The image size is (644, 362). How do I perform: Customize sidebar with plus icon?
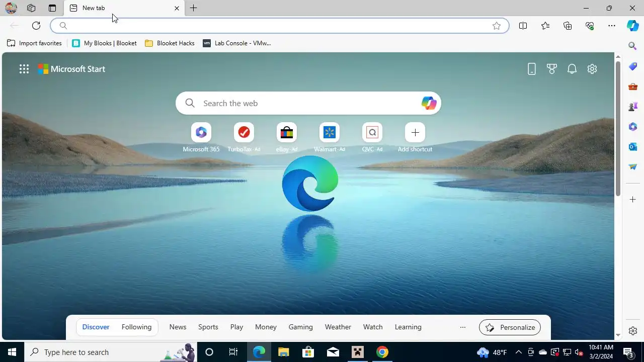[633, 200]
